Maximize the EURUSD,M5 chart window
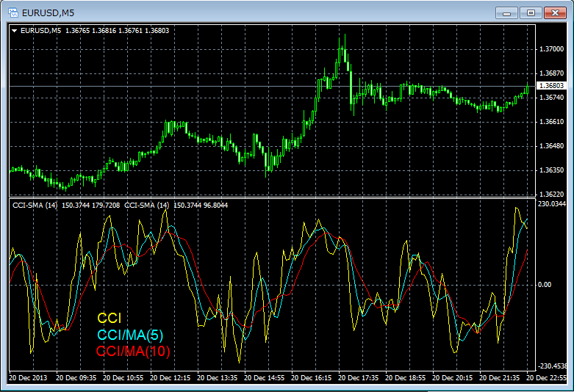 pos(530,12)
